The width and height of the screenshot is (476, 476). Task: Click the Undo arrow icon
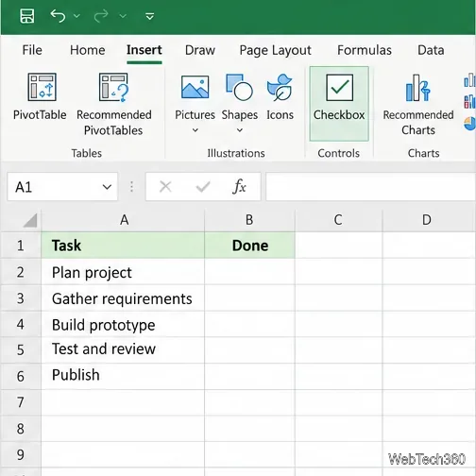(x=58, y=16)
